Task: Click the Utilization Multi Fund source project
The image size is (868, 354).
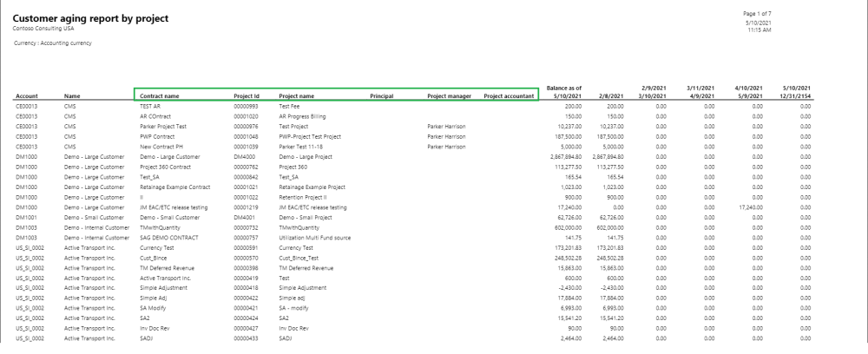Action: pos(314,236)
